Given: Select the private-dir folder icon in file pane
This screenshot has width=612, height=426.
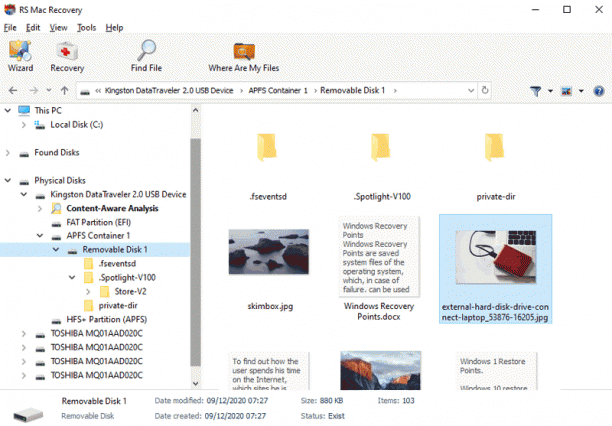Looking at the screenshot, I should point(495,147).
